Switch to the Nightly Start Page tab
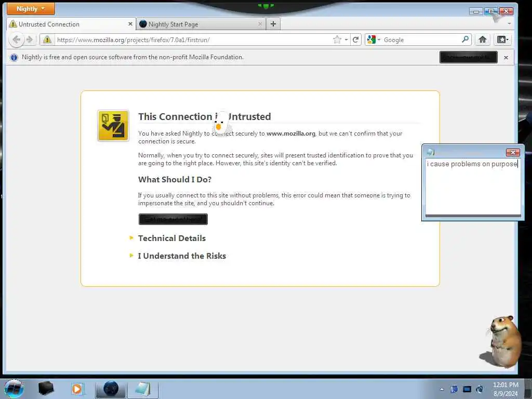 click(x=201, y=24)
